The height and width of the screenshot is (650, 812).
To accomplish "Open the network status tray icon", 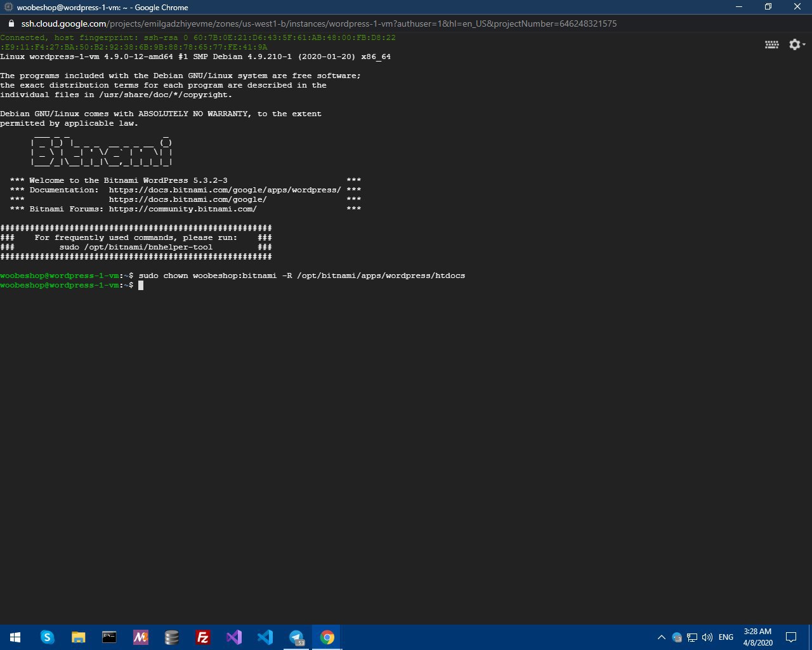I will point(692,637).
